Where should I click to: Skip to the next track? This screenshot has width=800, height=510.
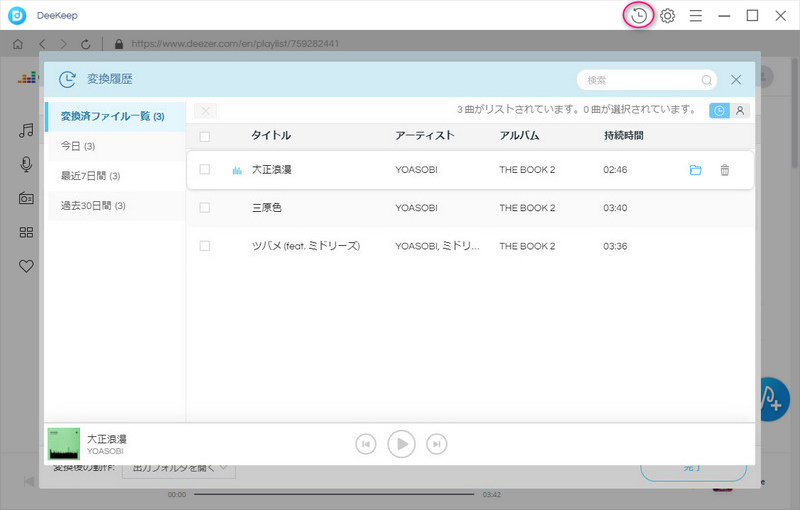pyautogui.click(x=437, y=444)
